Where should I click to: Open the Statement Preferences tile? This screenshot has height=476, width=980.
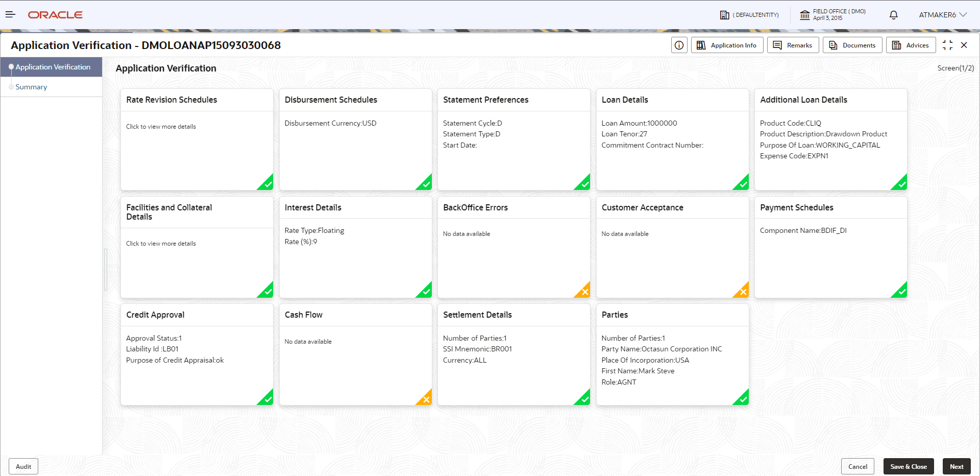pyautogui.click(x=514, y=139)
